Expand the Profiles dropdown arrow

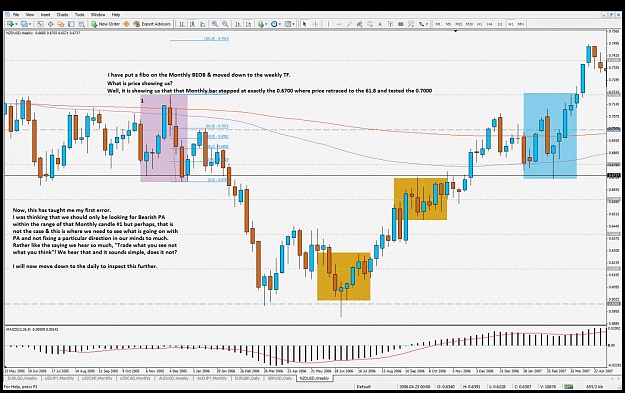coord(30,24)
